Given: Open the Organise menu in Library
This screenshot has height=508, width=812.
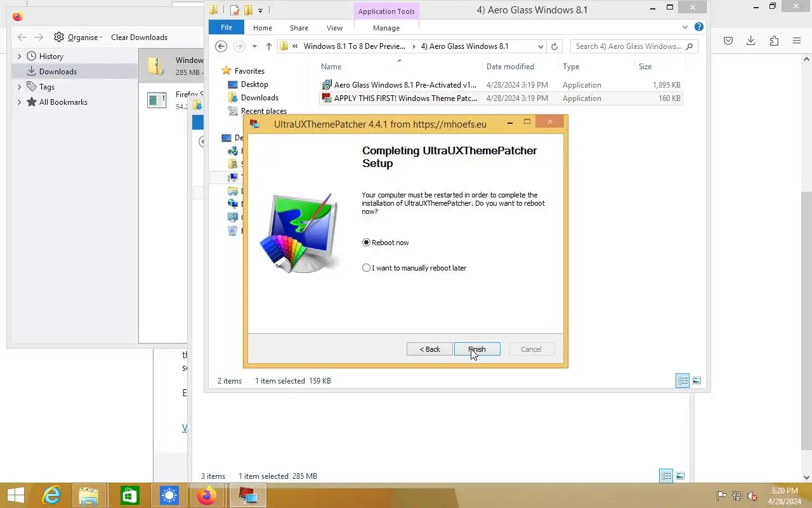Looking at the screenshot, I should [78, 37].
